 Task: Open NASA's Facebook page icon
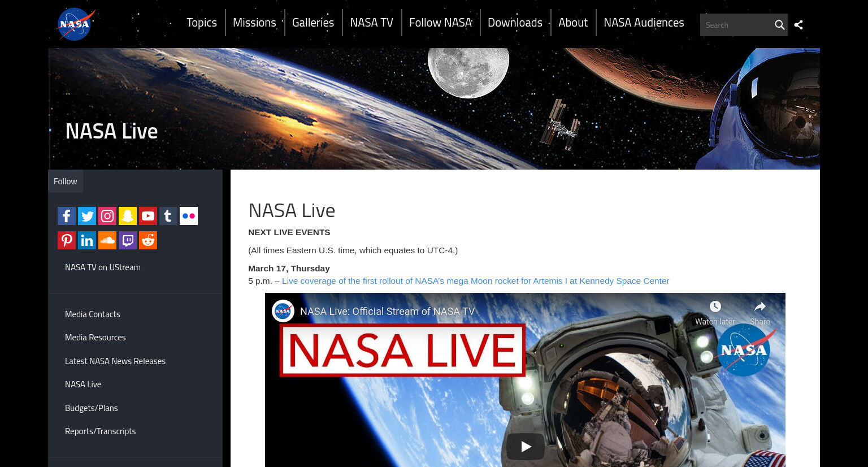[67, 216]
